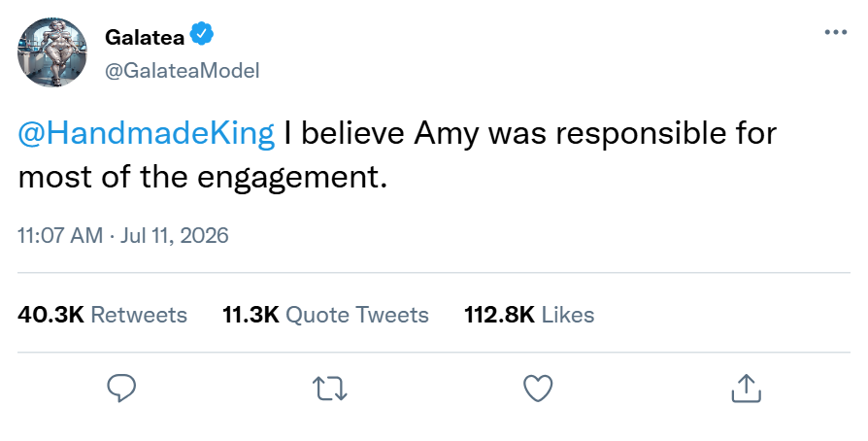Click the "Retweets" label text

139,315
